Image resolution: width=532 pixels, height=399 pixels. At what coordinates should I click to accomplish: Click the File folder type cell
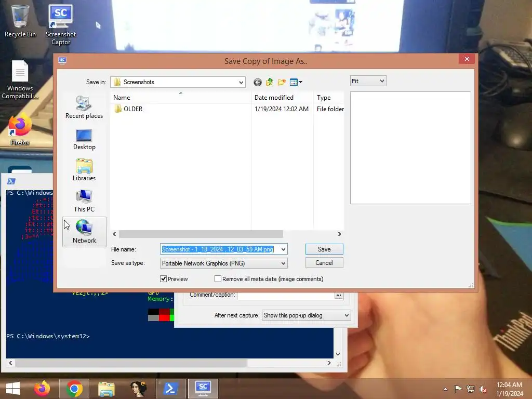click(330, 109)
